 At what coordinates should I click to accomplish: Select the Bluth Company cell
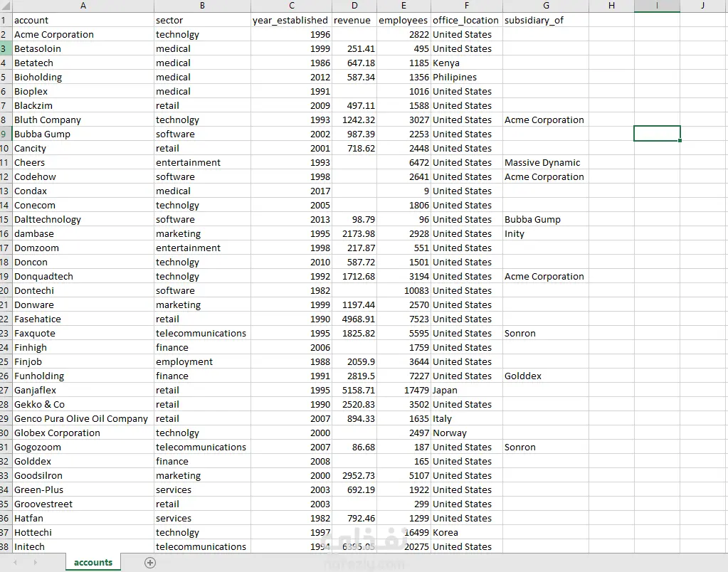tap(83, 120)
